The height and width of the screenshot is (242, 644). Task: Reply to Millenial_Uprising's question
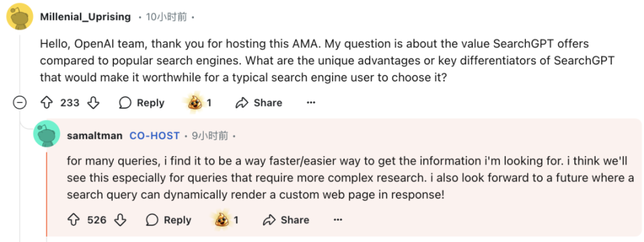coord(142,103)
